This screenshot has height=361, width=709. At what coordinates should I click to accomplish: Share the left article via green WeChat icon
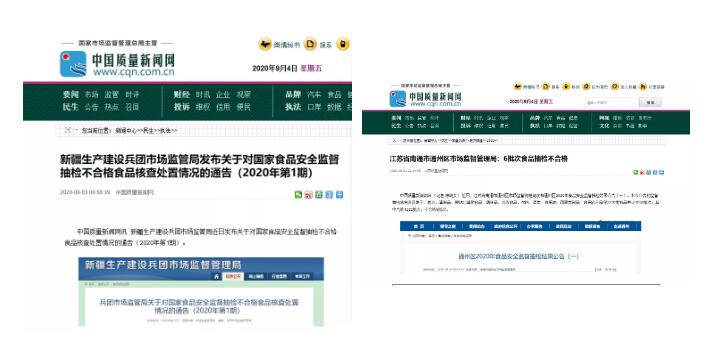pyautogui.click(x=298, y=195)
